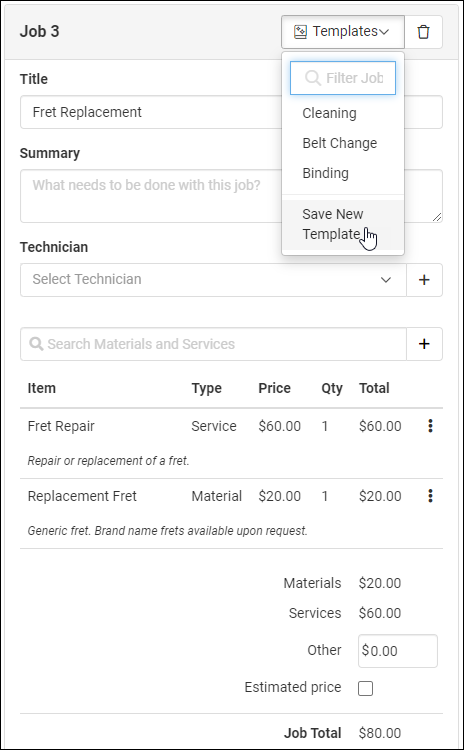Open the Fret Repair row options menu
Screen dimensions: 464x750
431,426
